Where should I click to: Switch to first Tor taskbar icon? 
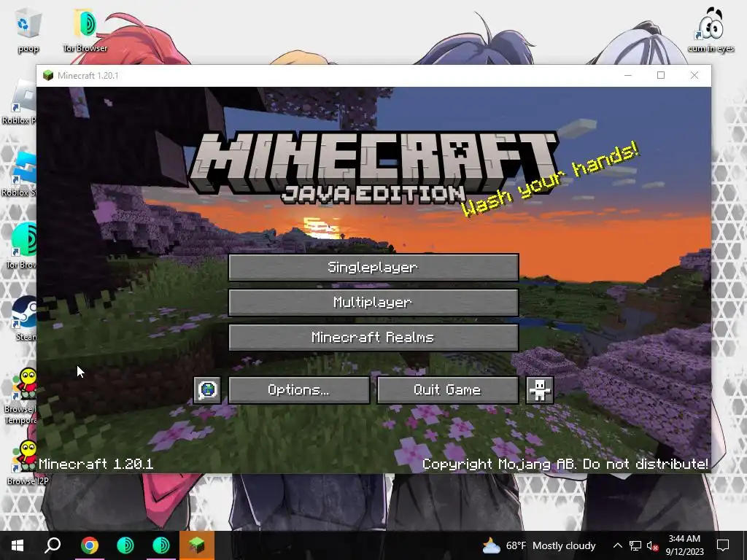click(x=125, y=545)
